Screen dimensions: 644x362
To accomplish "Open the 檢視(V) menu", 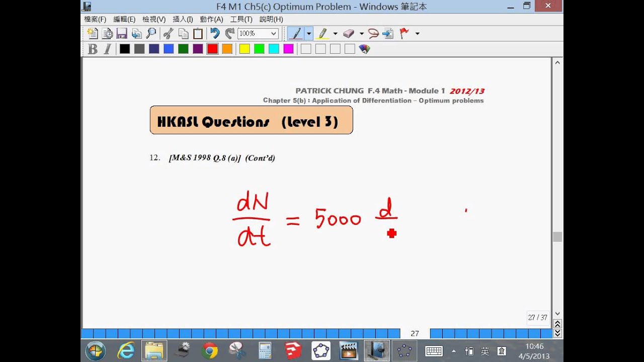I will pos(154,19).
